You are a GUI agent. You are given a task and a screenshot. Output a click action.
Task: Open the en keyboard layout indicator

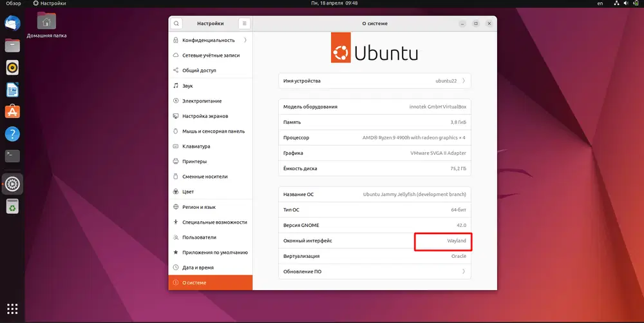point(600,3)
